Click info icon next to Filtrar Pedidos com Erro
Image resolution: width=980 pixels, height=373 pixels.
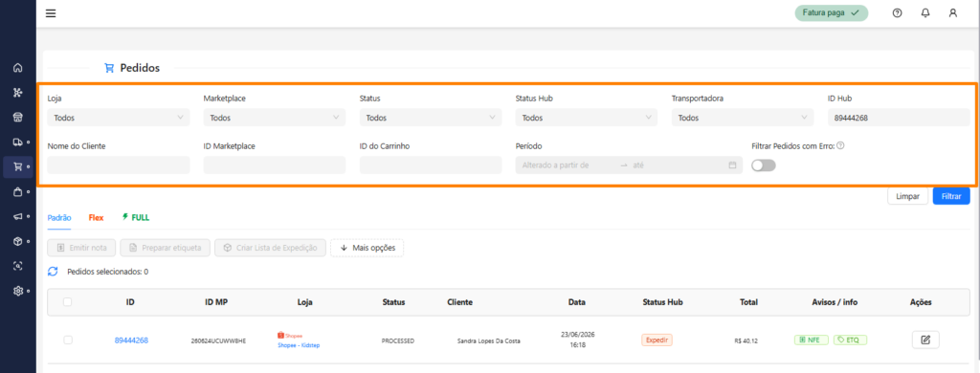(x=840, y=145)
